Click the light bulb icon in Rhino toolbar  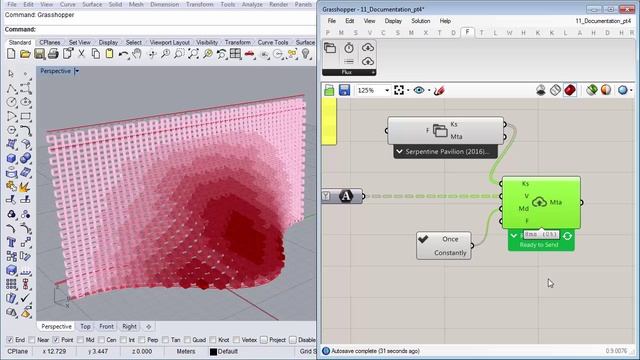[306, 53]
